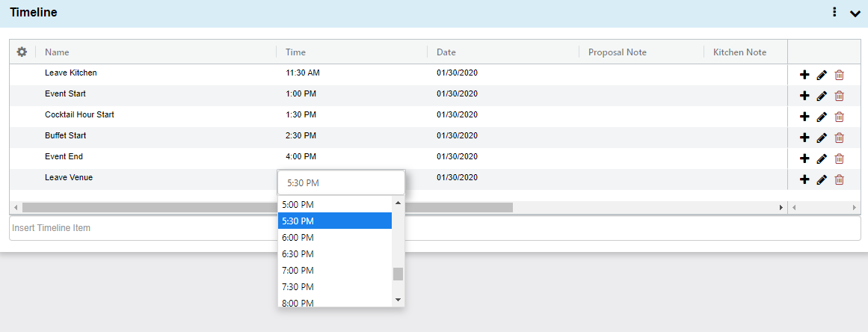Click the 1:00 PM time cell
Image resolution: width=868 pixels, height=332 pixels.
point(301,93)
